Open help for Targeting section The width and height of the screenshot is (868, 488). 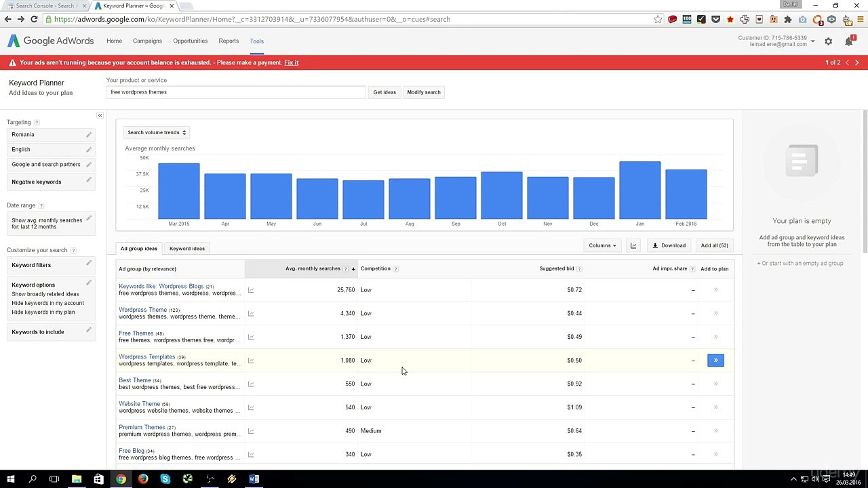click(37, 123)
